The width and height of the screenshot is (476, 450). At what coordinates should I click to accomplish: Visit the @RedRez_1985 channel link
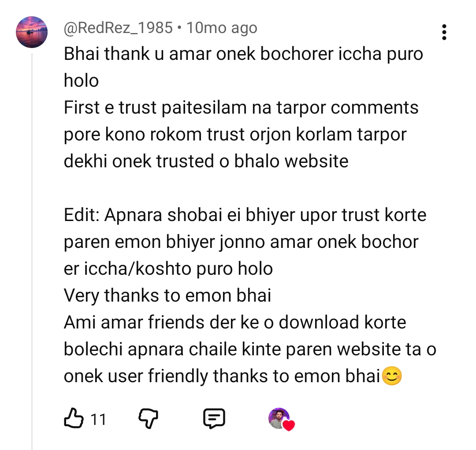pos(118,28)
